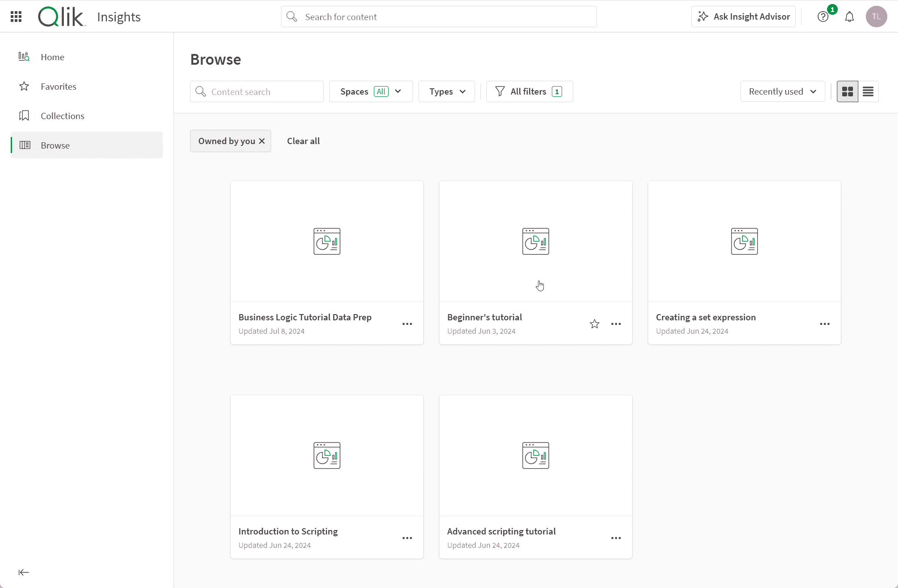The width and height of the screenshot is (898, 588).
Task: Open more options for Creating a set expression
Action: 824,324
